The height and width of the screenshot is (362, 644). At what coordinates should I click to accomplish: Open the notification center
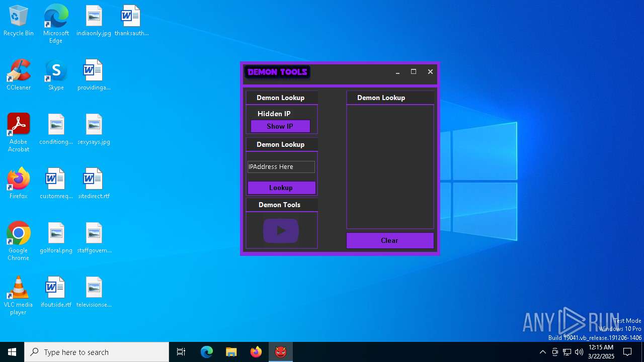click(627, 352)
